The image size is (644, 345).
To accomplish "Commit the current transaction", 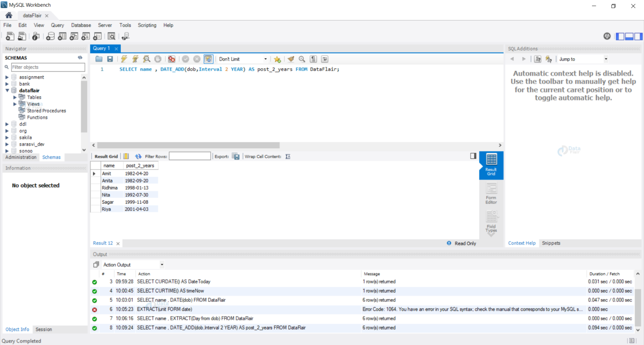I will point(185,59).
